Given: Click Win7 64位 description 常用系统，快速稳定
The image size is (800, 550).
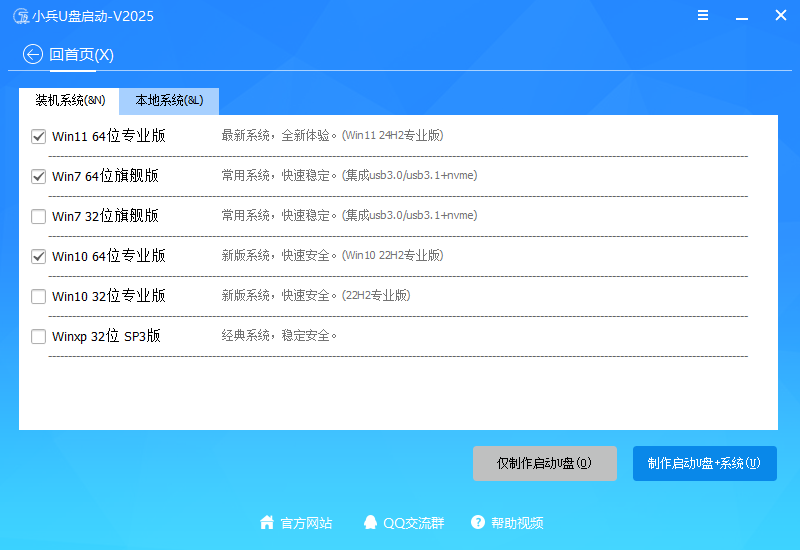Looking at the screenshot, I should coord(349,176).
